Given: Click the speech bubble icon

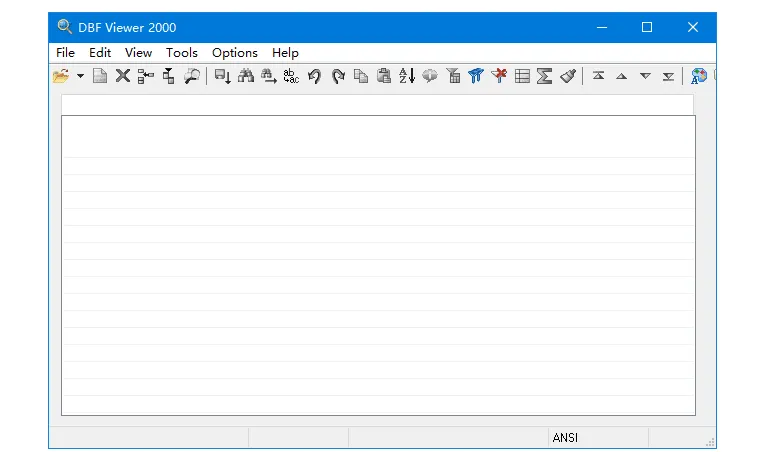Looking at the screenshot, I should pos(430,76).
